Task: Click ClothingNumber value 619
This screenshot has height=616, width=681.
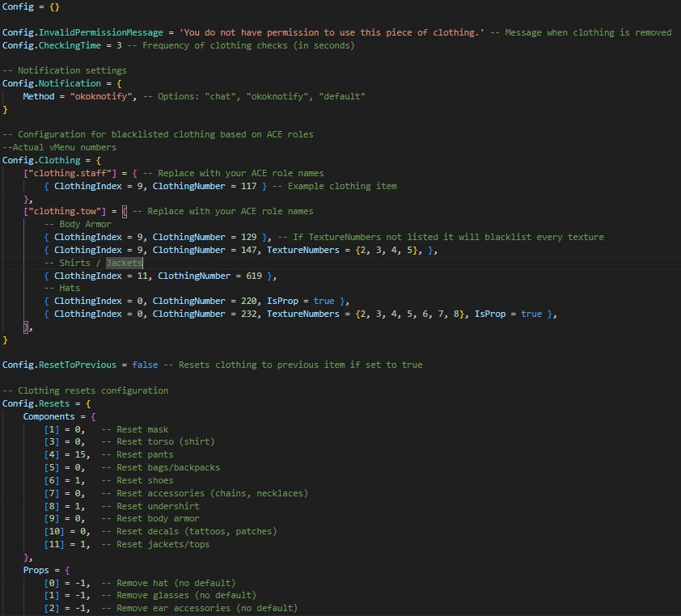Action: [x=254, y=276]
